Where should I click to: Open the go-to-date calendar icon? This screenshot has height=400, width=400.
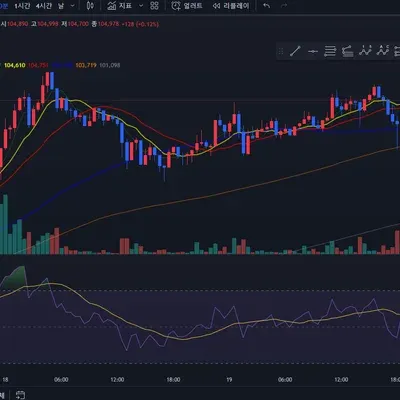20,395
